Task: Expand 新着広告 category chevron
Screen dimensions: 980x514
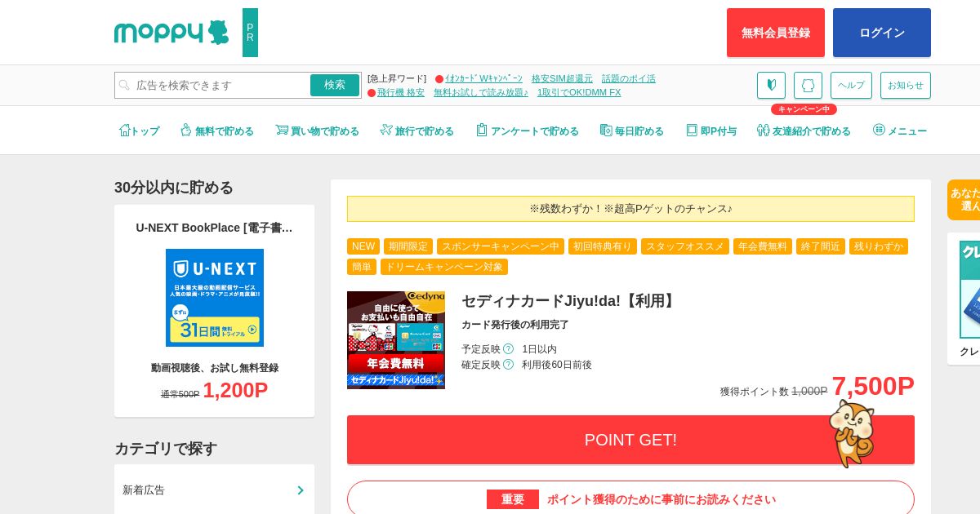Action: point(301,490)
